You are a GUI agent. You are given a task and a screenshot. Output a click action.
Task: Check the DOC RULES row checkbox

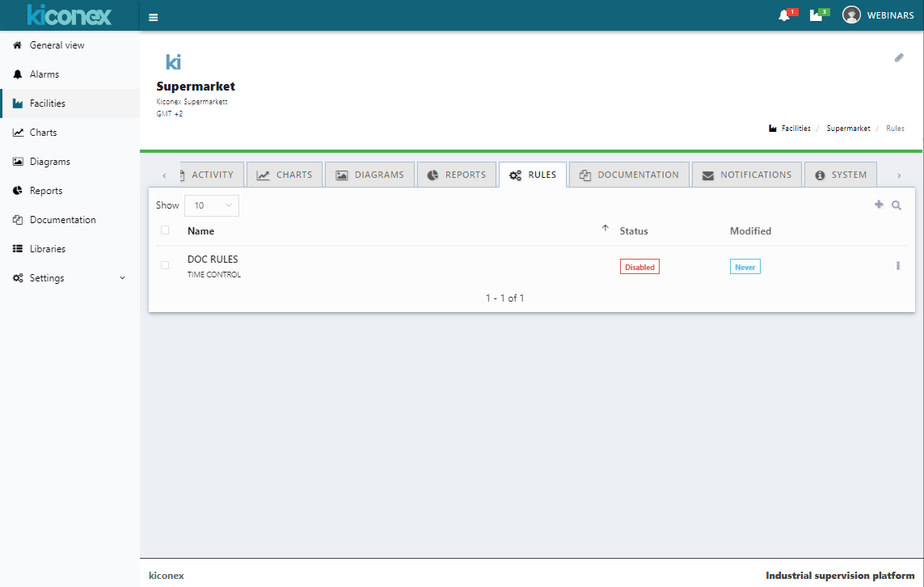165,265
